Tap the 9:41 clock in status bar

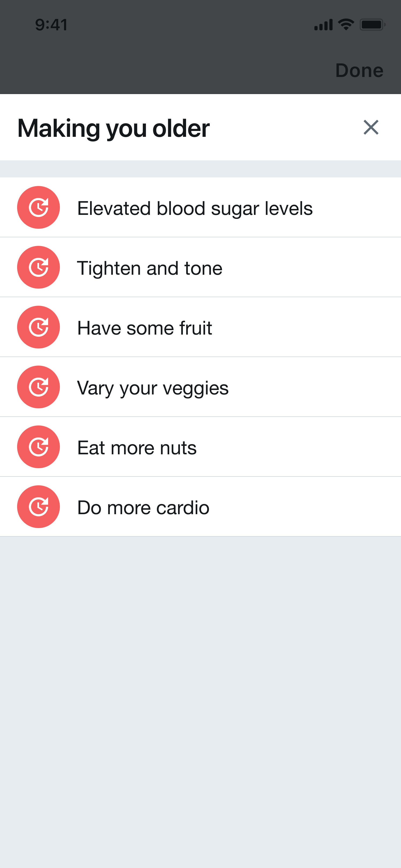51,25
